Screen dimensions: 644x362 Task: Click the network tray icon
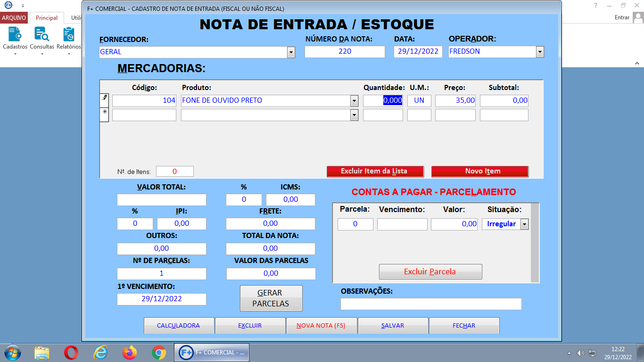592,353
